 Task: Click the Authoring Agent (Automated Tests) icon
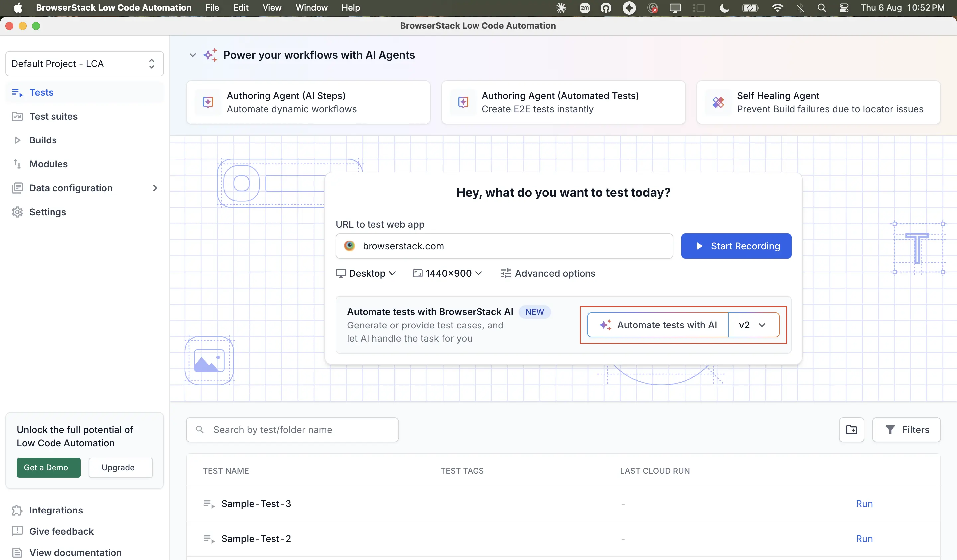click(463, 102)
